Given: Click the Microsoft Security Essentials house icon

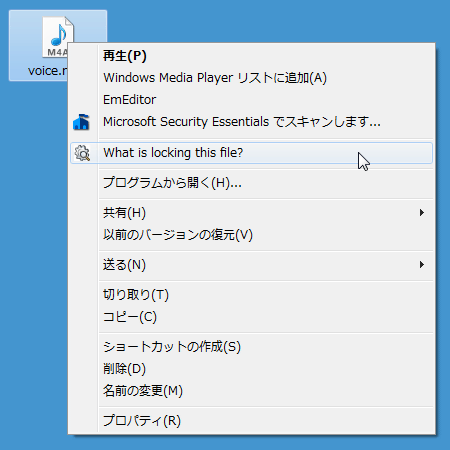Looking at the screenshot, I should click(81, 122).
